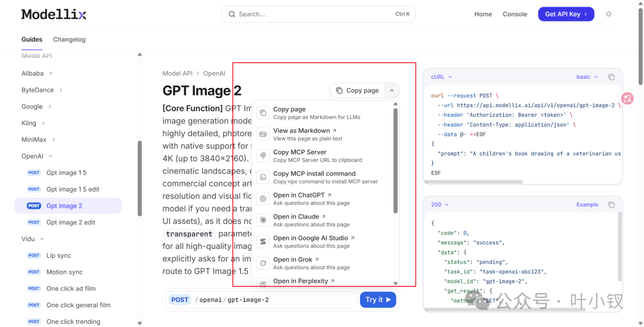This screenshot has width=644, height=327.
Task: Click the MCP install command terminal icon
Action: 263,177
